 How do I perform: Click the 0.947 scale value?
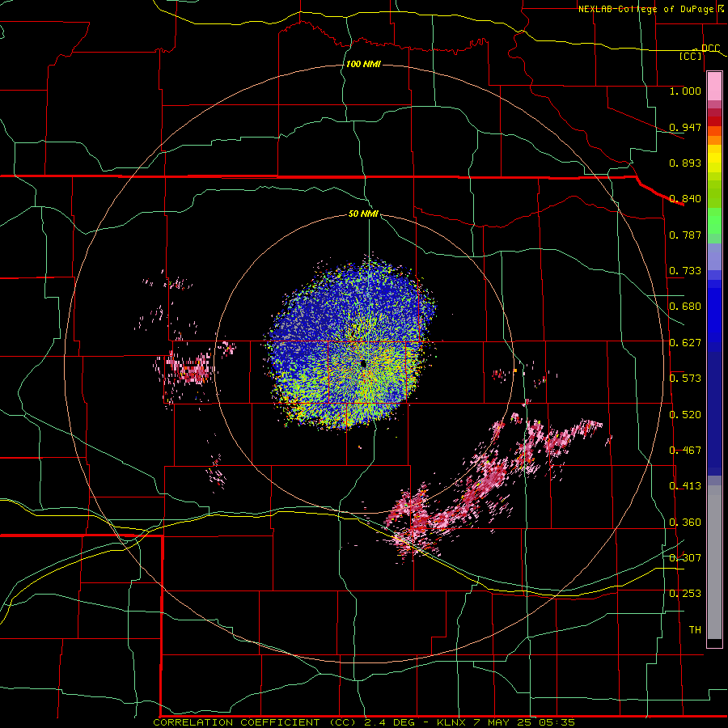685,127
